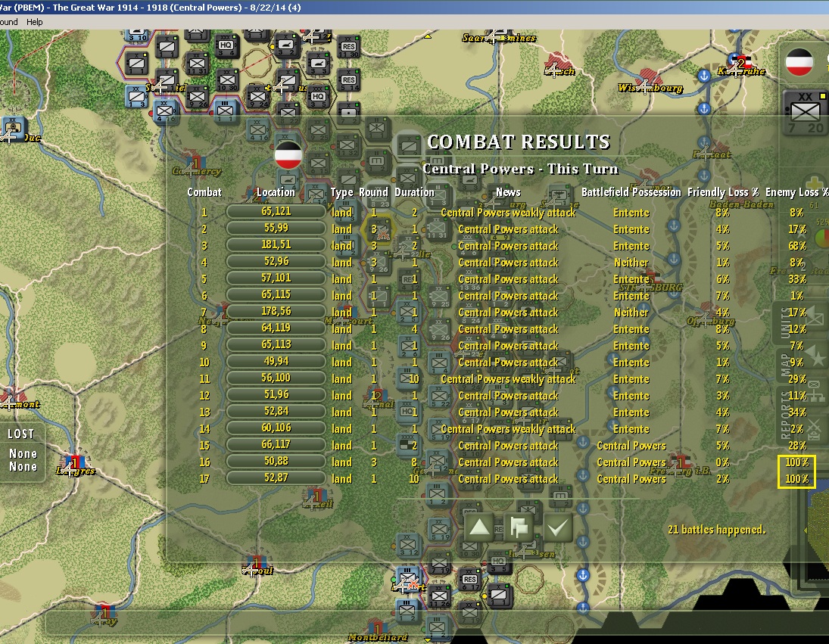
Task: Select the RES counter marked 11 30
Action: (348, 48)
